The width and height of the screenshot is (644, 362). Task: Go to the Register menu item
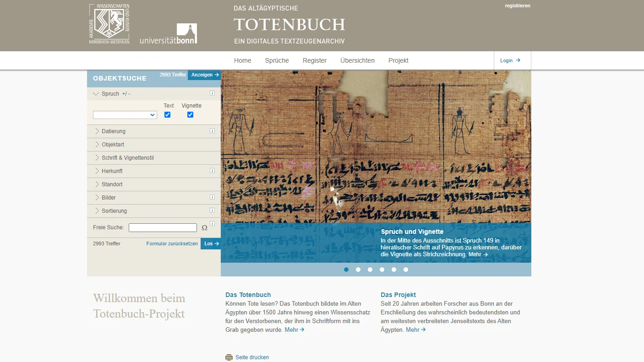click(x=314, y=60)
